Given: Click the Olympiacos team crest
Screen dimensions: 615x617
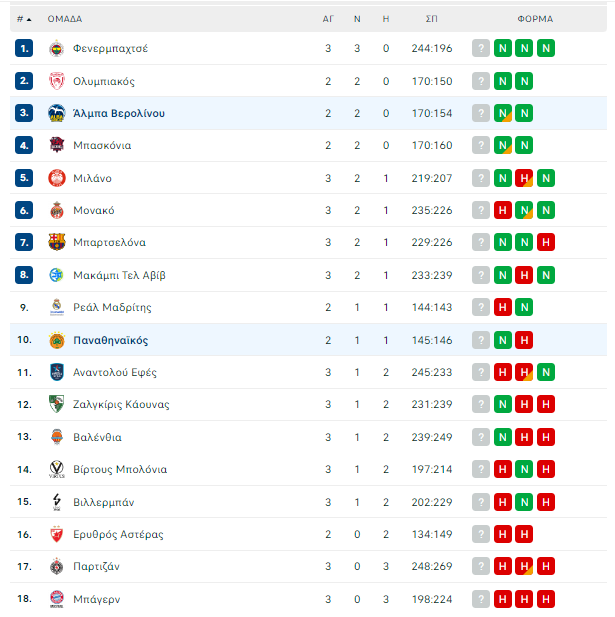Looking at the screenshot, I should [x=57, y=81].
